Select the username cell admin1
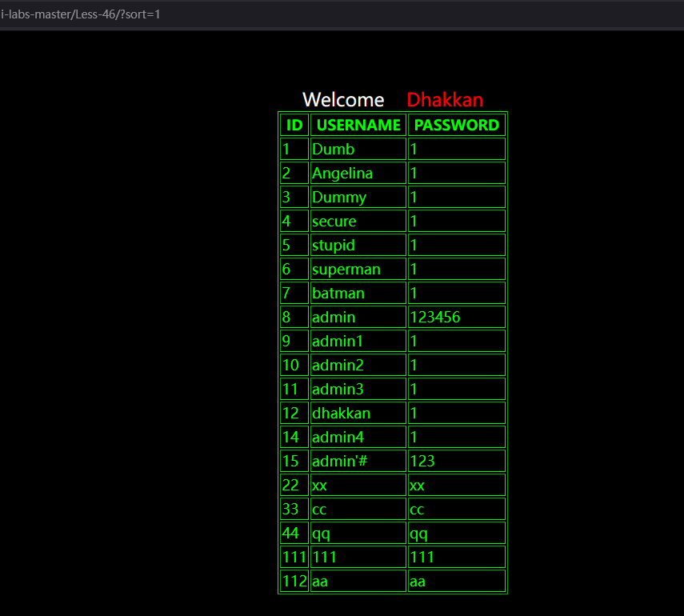 [x=358, y=341]
